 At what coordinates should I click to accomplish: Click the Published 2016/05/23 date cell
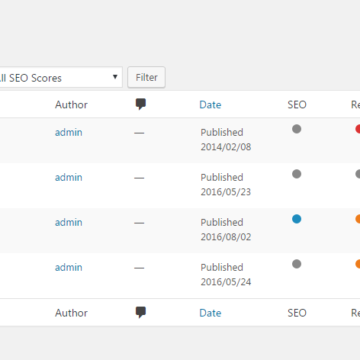click(226, 184)
